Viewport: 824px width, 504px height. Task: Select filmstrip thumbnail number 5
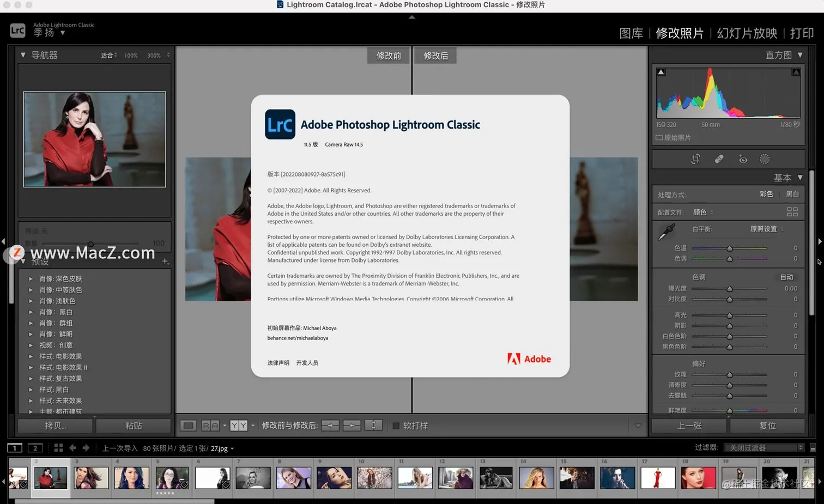[x=172, y=478]
